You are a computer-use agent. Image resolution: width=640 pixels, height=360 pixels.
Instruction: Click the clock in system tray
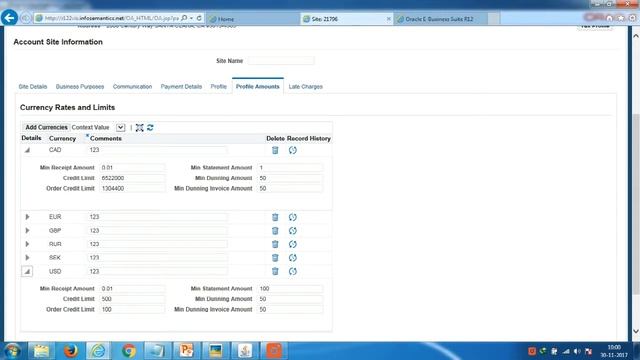pos(614,351)
